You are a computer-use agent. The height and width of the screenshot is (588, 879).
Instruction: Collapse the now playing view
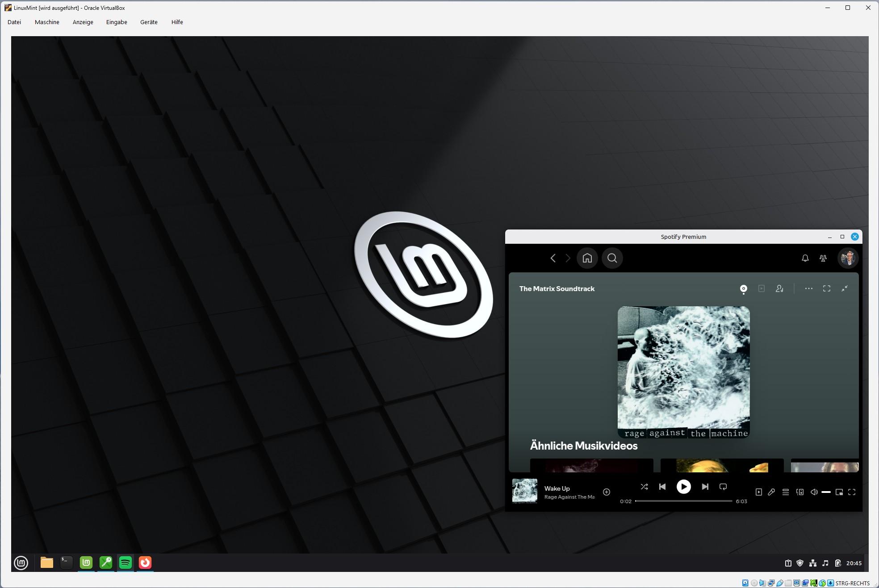tap(844, 288)
